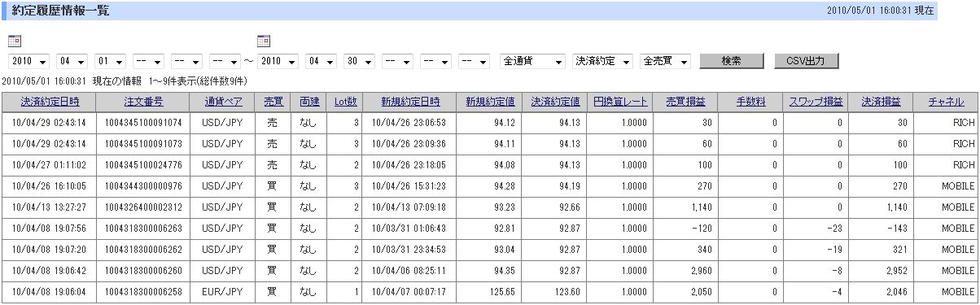This screenshot has height=305, width=980.
Task: Click the CSV出力 export button
Action: [806, 61]
